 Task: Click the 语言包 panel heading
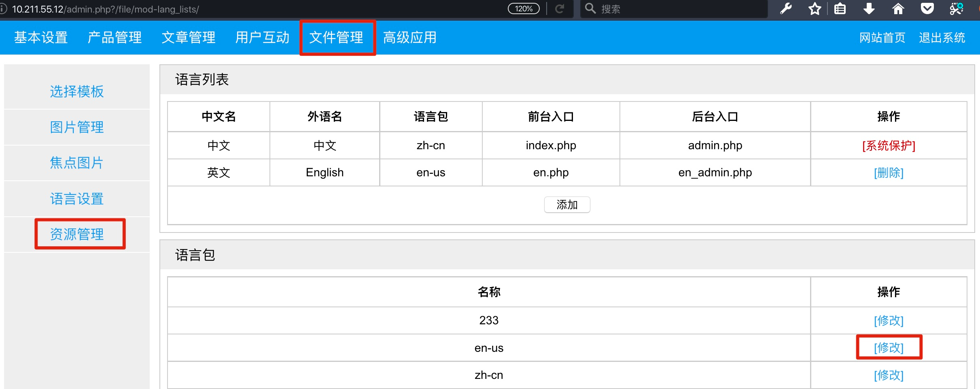195,255
